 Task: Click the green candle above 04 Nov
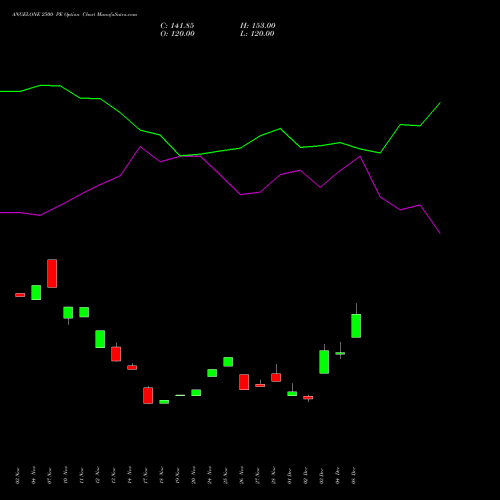(36, 292)
